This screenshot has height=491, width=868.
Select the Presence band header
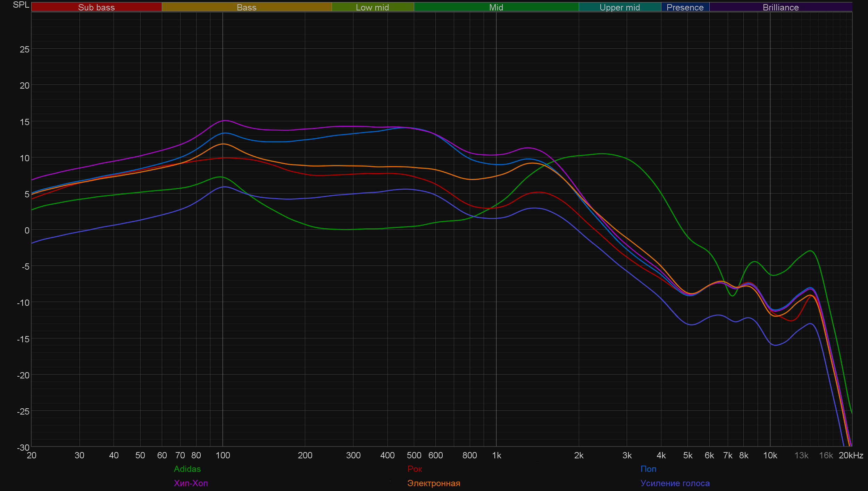coord(685,7)
